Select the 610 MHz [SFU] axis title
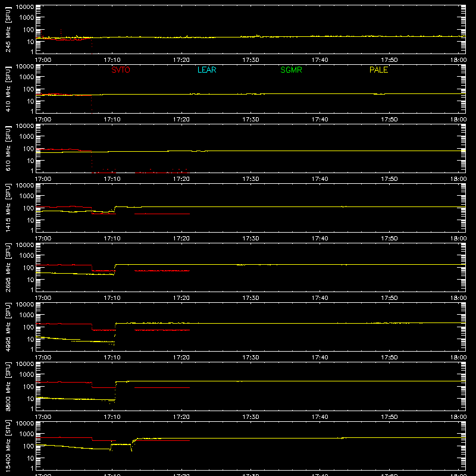Viewport: 476px width, 476px height. (8, 148)
